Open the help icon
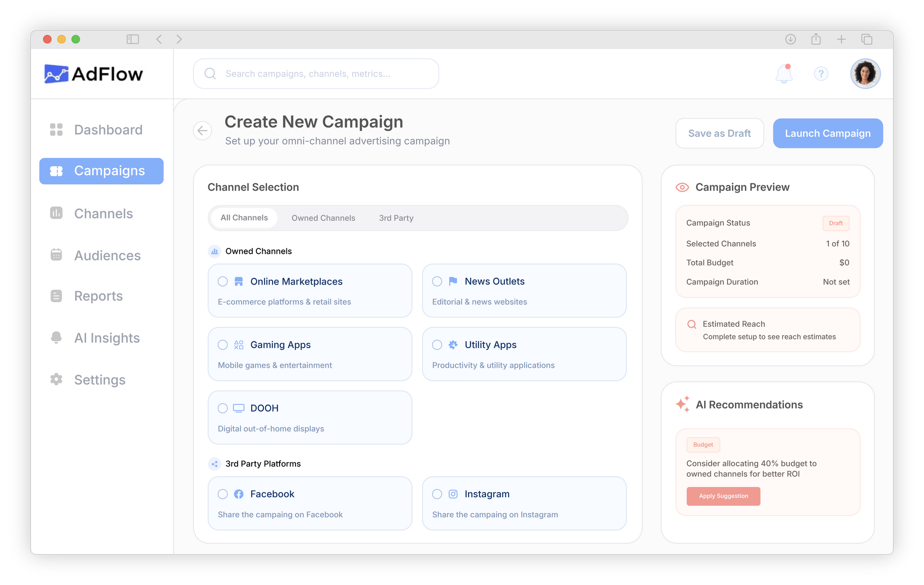924x585 pixels. [x=821, y=74]
